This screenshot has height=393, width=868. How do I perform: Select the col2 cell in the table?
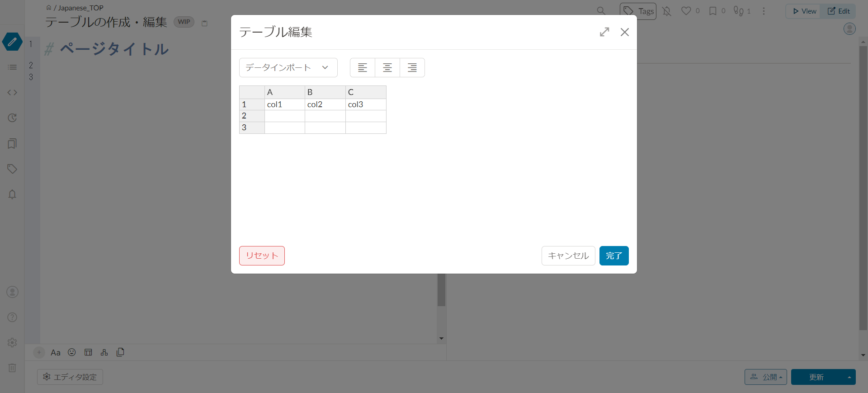point(325,104)
